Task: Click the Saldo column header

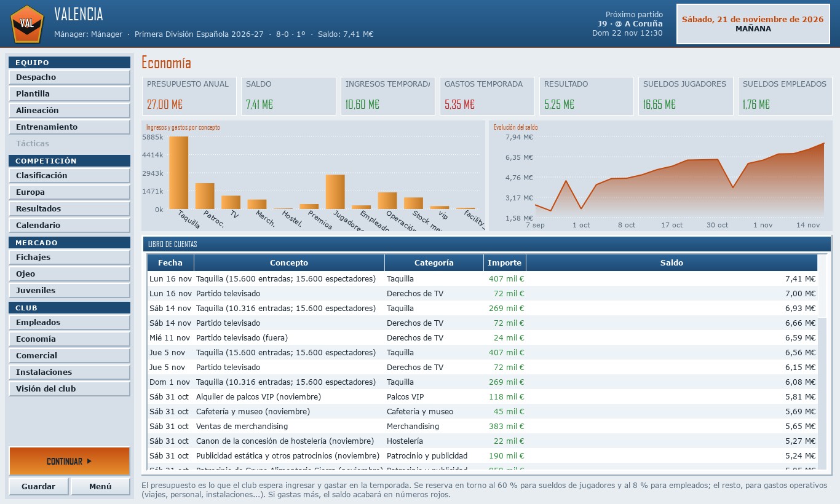Action: pos(672,263)
